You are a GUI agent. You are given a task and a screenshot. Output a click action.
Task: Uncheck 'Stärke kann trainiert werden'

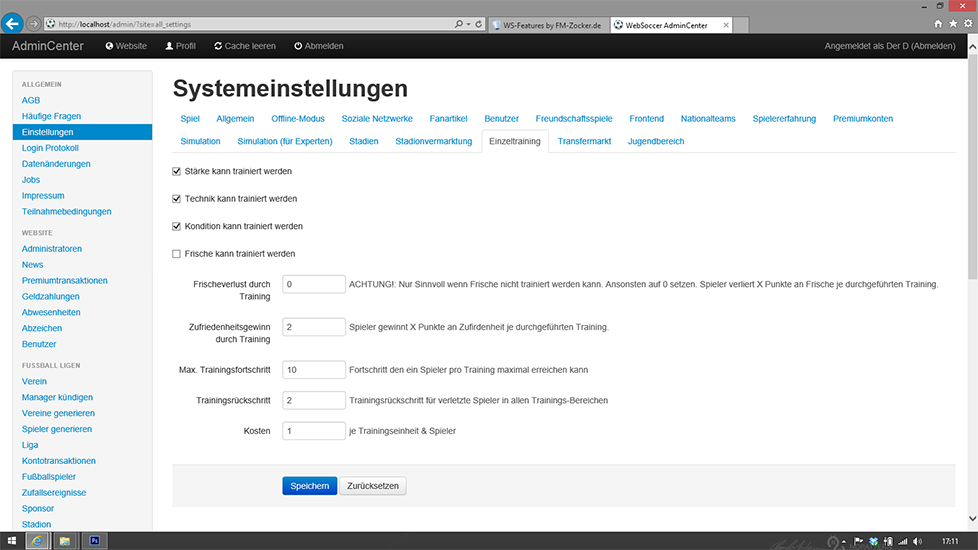[177, 171]
